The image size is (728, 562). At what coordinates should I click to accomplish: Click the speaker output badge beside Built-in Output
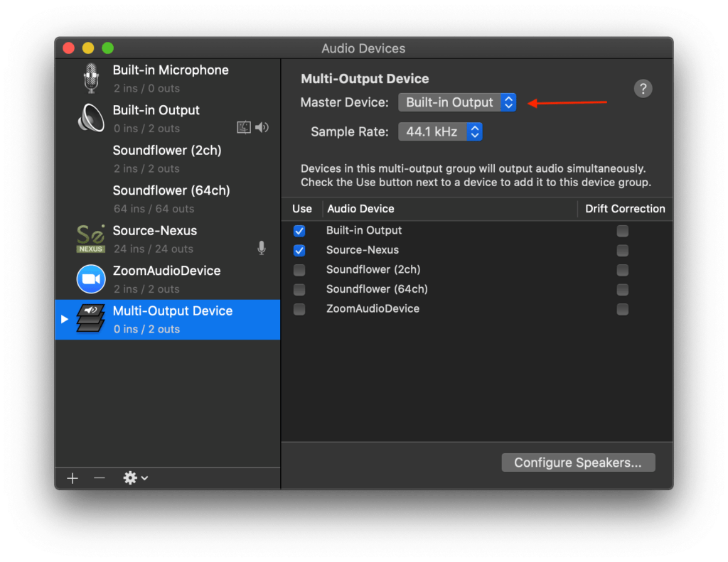pos(262,126)
